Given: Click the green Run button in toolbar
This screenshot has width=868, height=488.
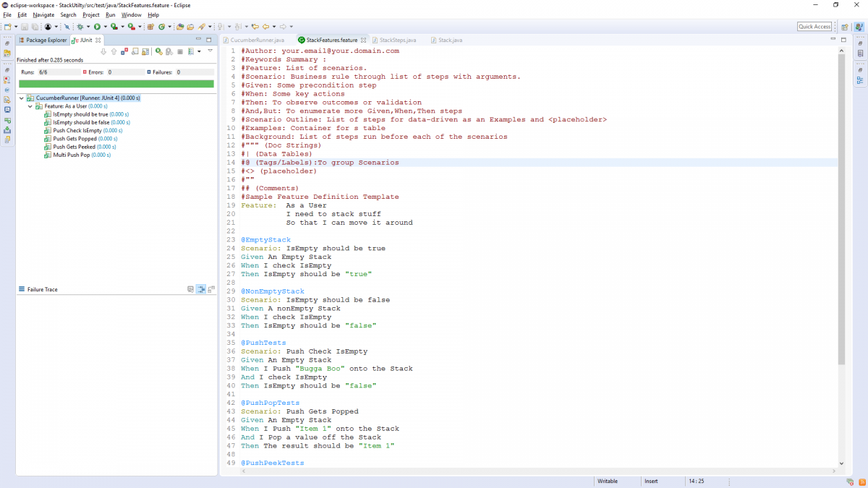Looking at the screenshot, I should (x=97, y=26).
